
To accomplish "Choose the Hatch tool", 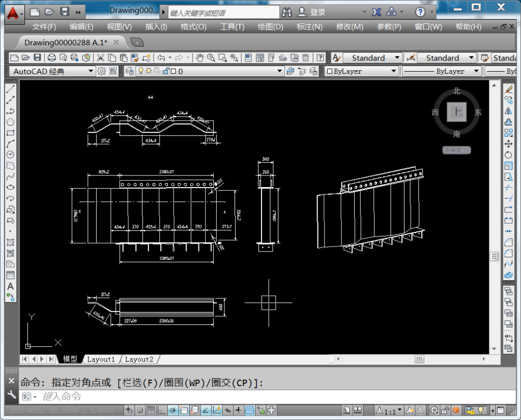I will click(x=10, y=242).
